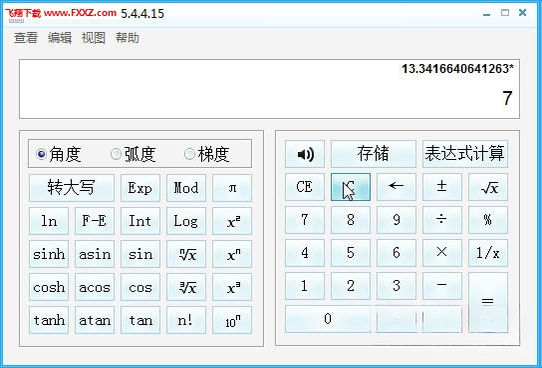Viewport: 542px width, 368px height.
Task: Click the C clear button
Action: click(x=351, y=187)
